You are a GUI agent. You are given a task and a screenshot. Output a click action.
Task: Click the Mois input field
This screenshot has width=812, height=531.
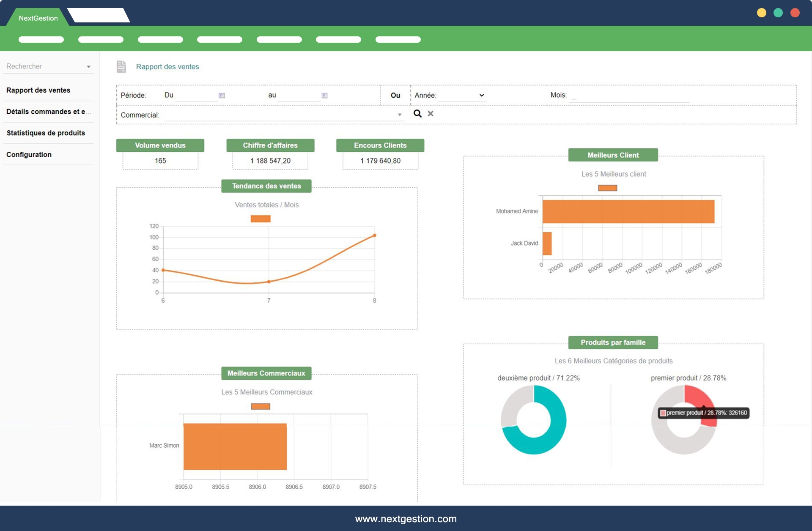pyautogui.click(x=629, y=96)
